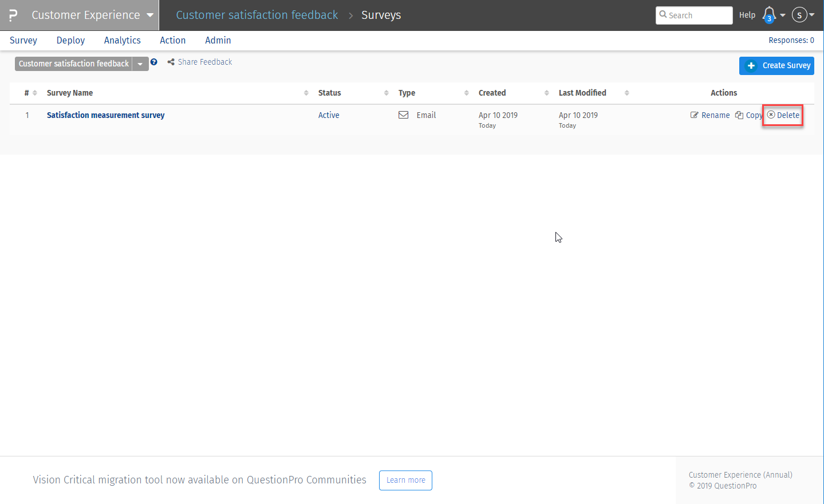Click the Rename pencil icon
The image size is (824, 504).
[x=695, y=115]
